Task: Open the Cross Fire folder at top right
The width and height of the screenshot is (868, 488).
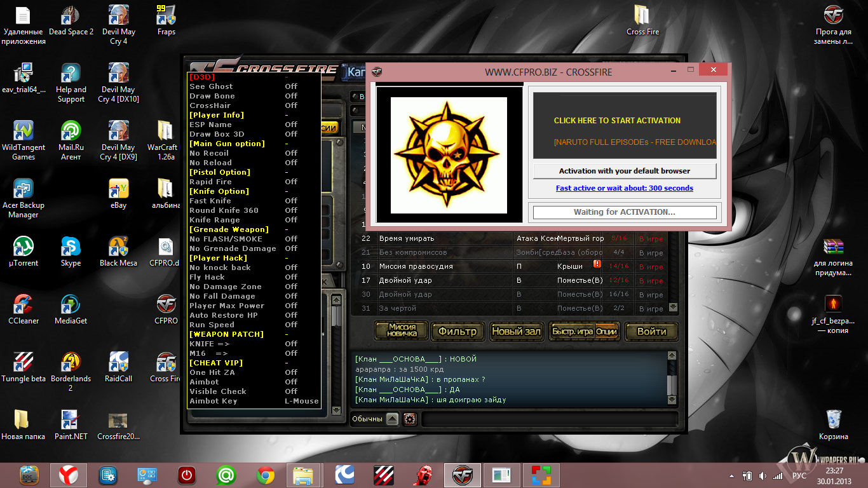Action: [642, 20]
